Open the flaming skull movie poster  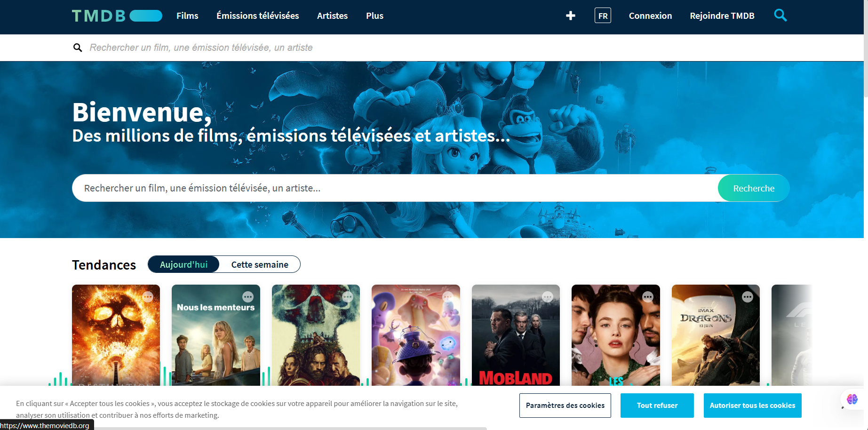[116, 335]
